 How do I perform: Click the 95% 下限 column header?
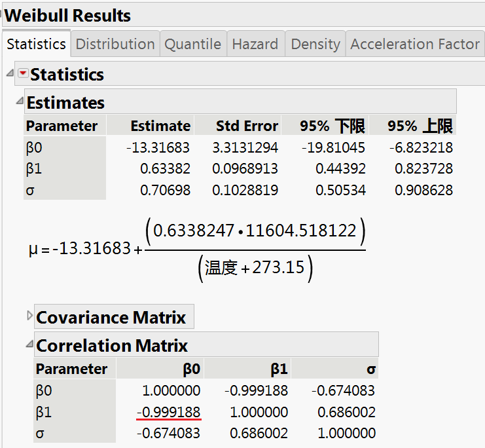(x=332, y=126)
